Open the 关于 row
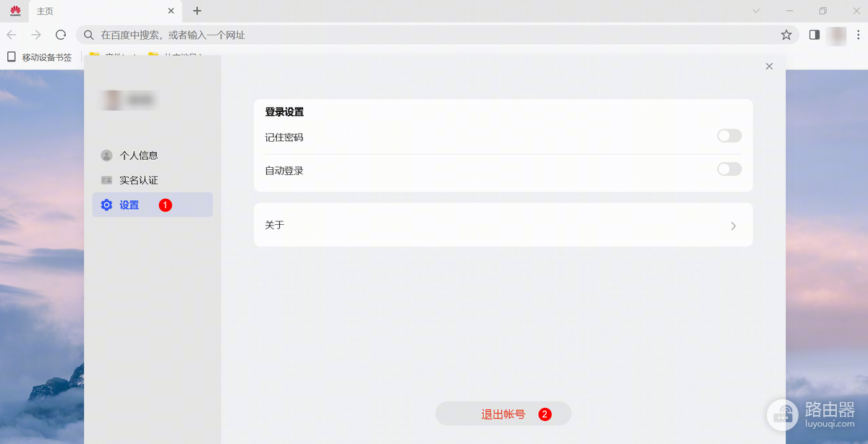Screen dimensions: 868x444 (x=503, y=225)
